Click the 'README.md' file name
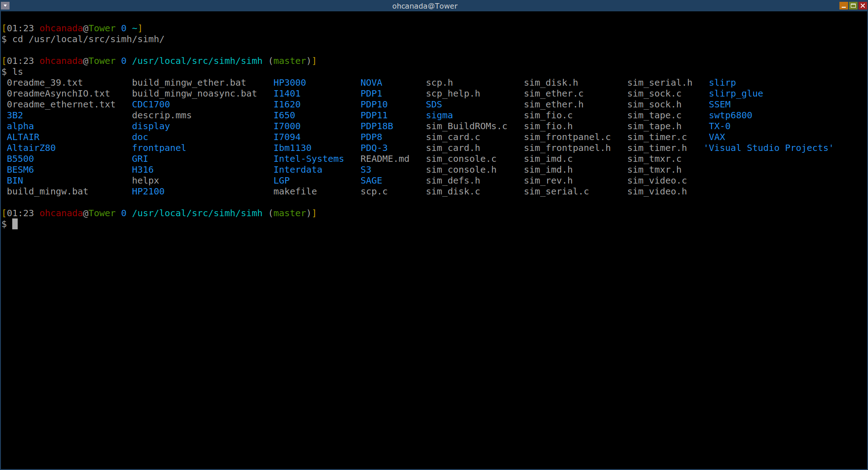Screen dimensions: 868x470 pyautogui.click(x=385, y=159)
